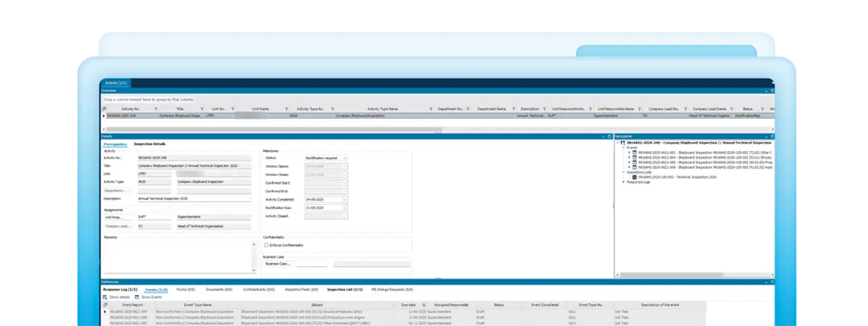Switch to the Inspection Details tab
This screenshot has height=326, width=868.
point(150,144)
